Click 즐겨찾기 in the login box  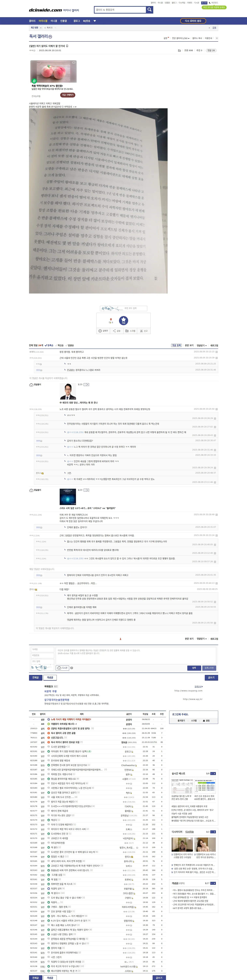pos(181,720)
